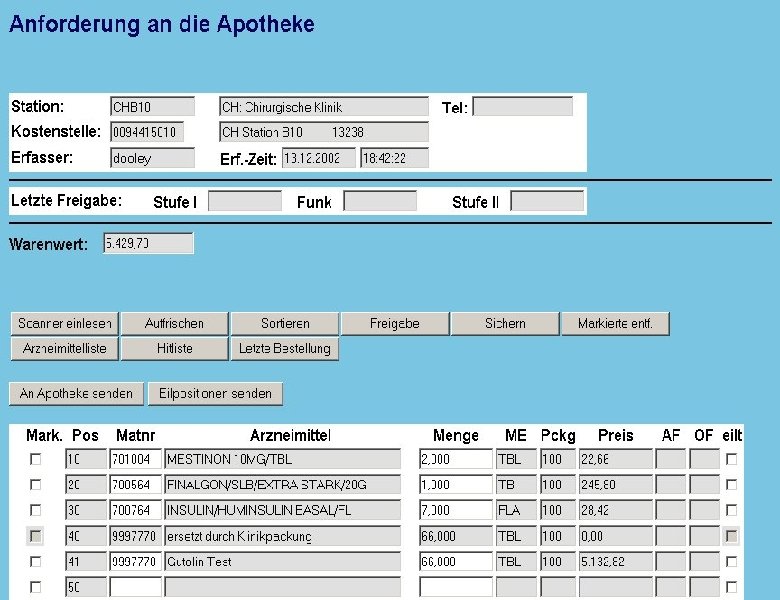
Task: Send request with An Apotheke senden
Action: (x=76, y=394)
